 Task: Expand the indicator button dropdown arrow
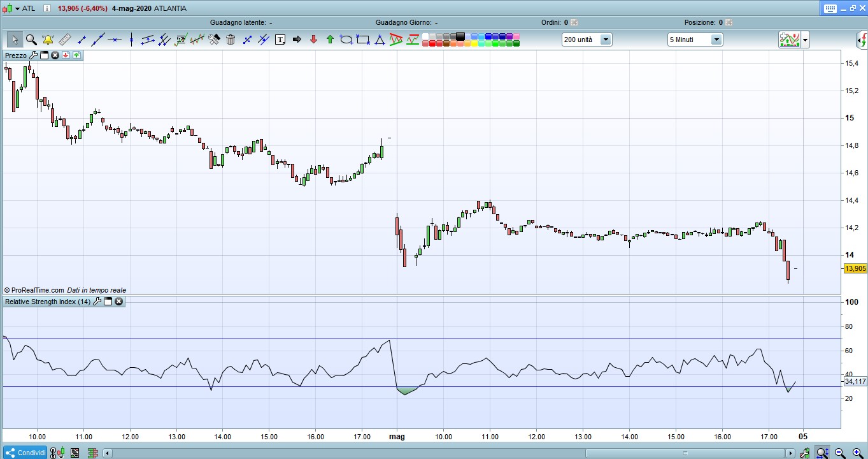[806, 40]
